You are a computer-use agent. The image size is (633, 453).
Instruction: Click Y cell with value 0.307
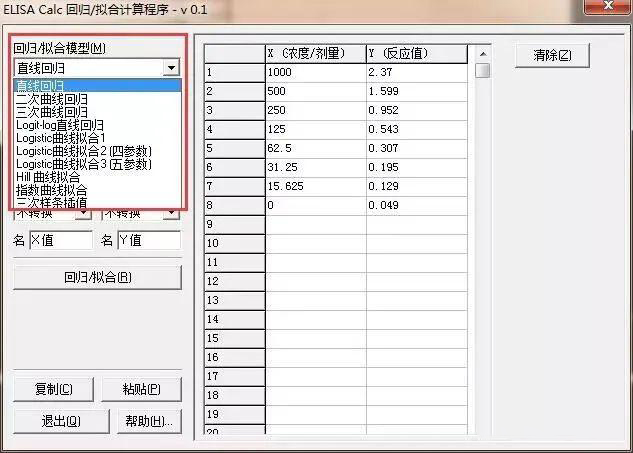(x=417, y=149)
